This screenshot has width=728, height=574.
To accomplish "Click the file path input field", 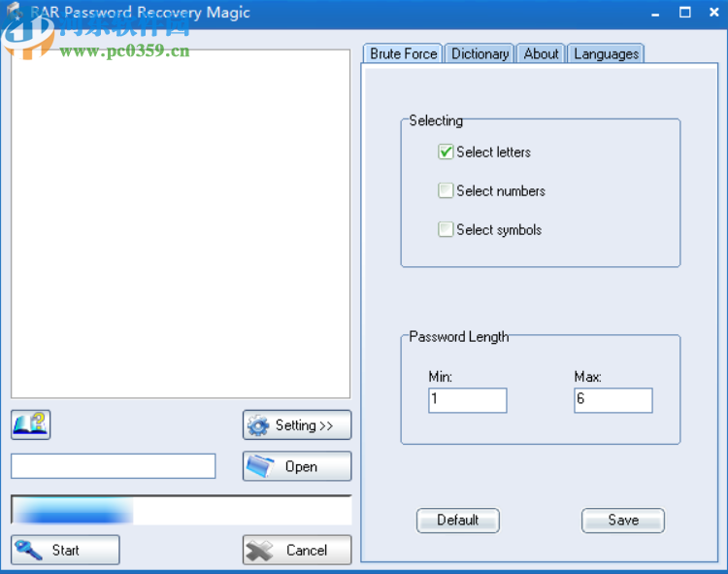I will coord(114,466).
